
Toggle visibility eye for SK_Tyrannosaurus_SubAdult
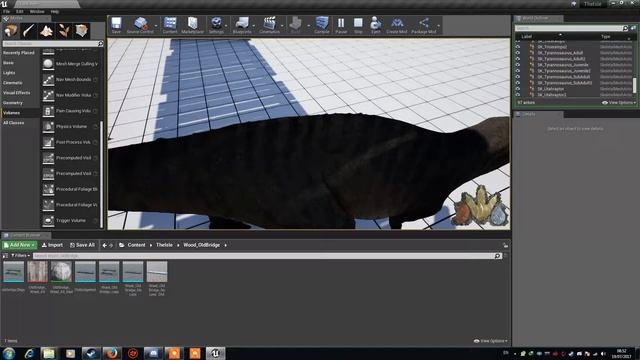pyautogui.click(x=518, y=77)
